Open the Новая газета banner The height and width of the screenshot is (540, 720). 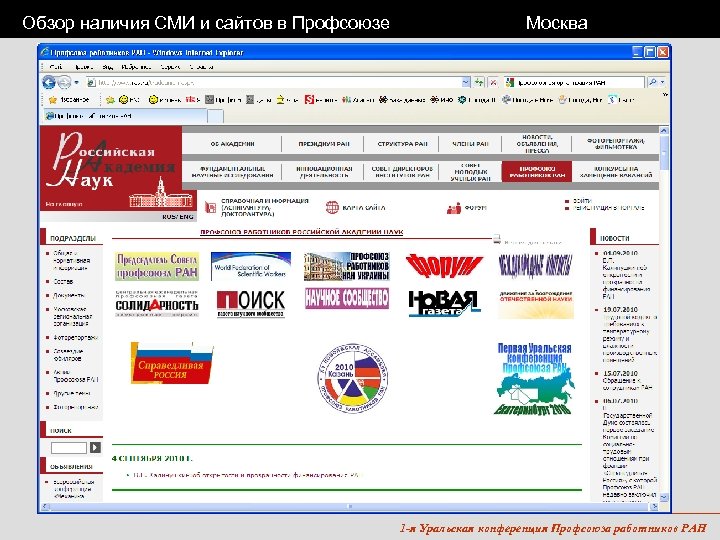click(x=444, y=303)
